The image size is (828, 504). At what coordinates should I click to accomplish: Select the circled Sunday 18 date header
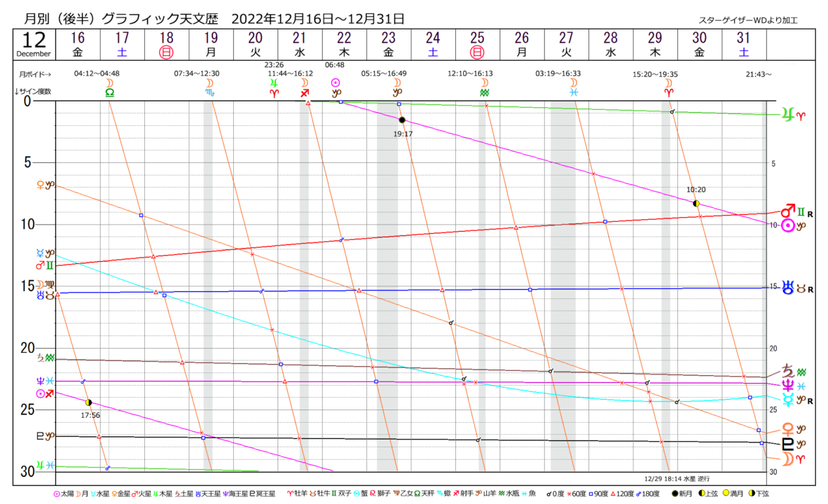click(x=167, y=51)
